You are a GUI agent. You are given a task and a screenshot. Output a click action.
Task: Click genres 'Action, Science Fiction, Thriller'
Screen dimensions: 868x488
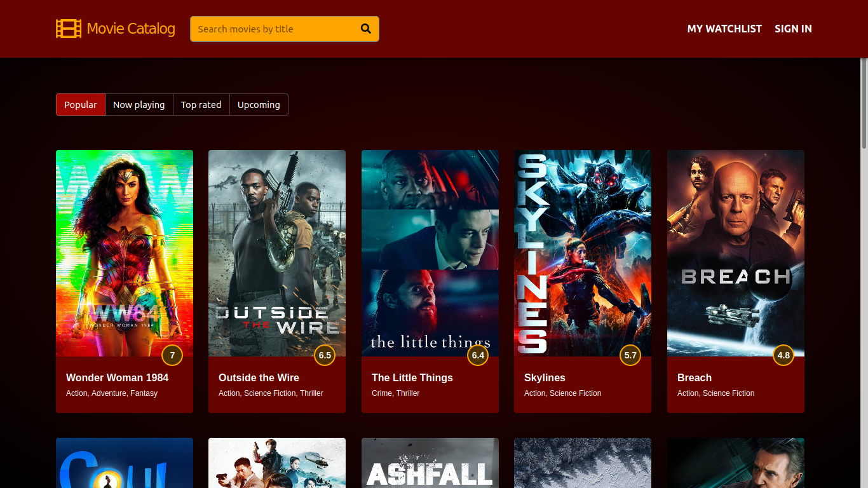tap(271, 393)
